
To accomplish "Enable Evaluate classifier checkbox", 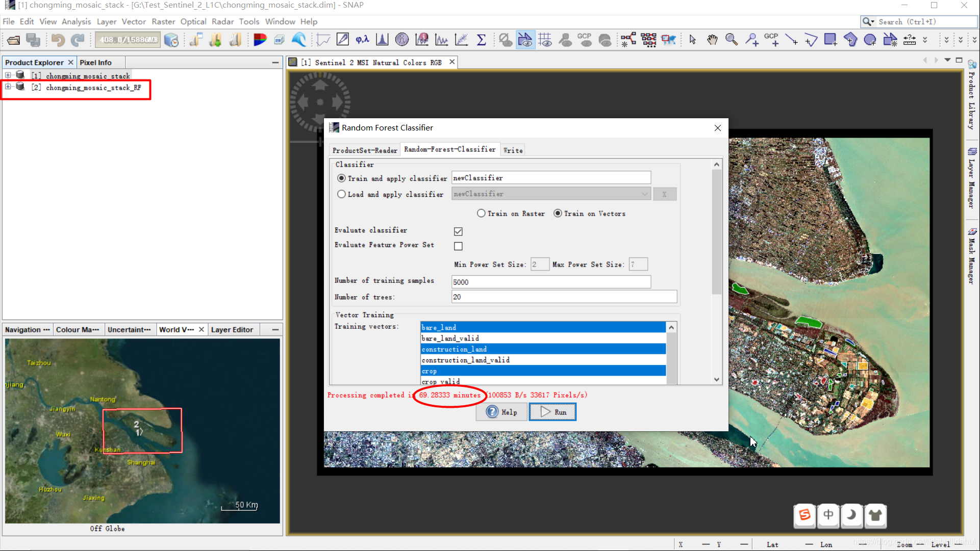I will click(x=458, y=231).
